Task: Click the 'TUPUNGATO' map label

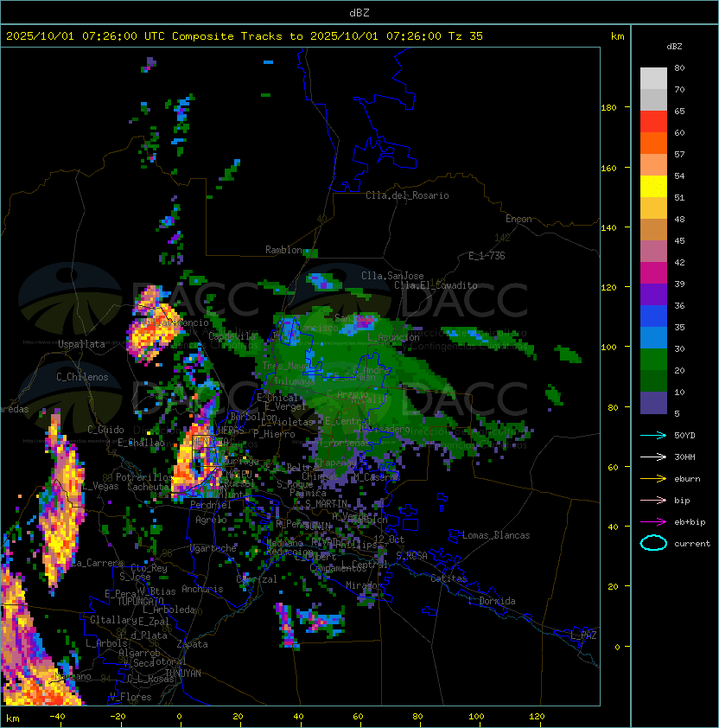Action: pyautogui.click(x=140, y=601)
